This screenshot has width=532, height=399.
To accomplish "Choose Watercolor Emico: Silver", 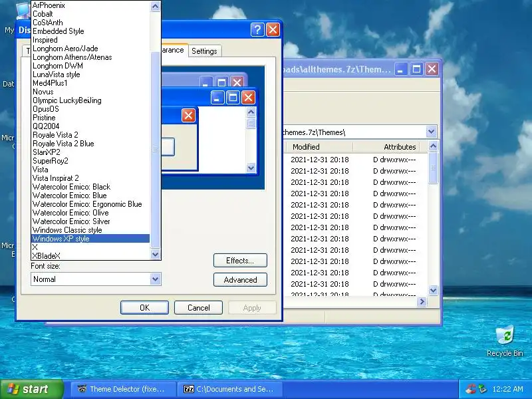I will click(x=90, y=221).
